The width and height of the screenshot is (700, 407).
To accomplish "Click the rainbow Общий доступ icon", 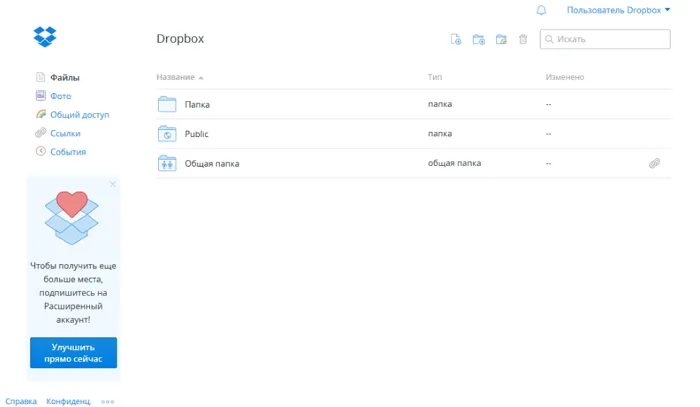I will click(x=41, y=114).
